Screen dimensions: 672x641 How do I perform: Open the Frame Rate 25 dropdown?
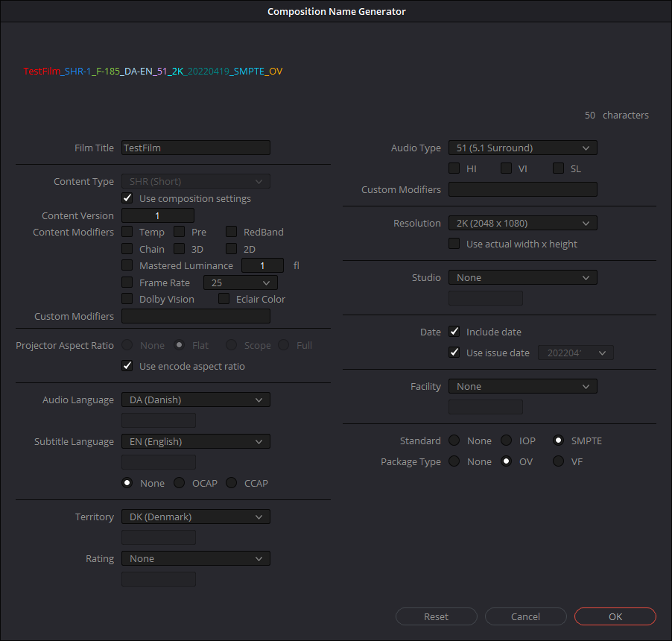[x=241, y=282]
